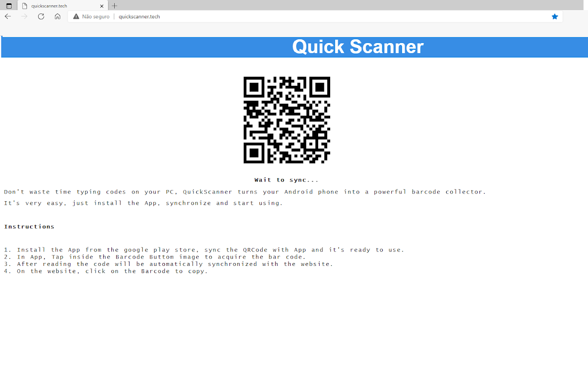The height and width of the screenshot is (386, 588).
Task: Click the Quick Scanner header title
Action: click(358, 47)
